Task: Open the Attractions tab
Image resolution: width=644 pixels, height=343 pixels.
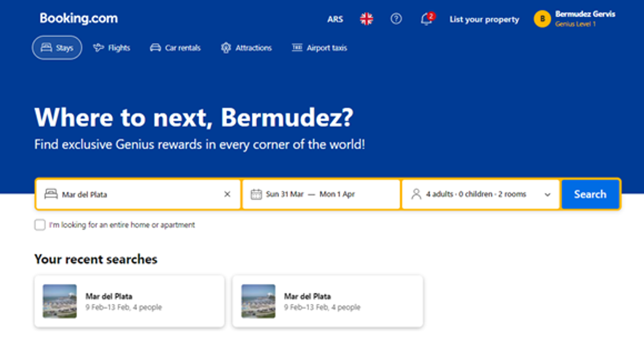Action: [246, 48]
